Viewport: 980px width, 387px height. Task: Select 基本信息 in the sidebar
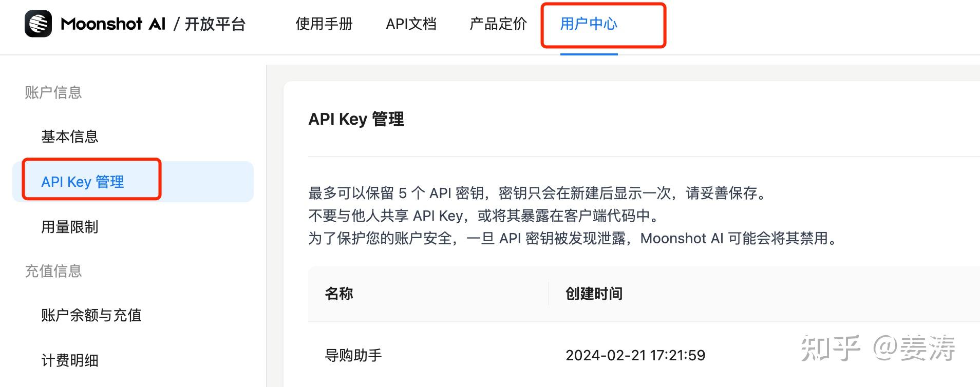click(x=69, y=137)
